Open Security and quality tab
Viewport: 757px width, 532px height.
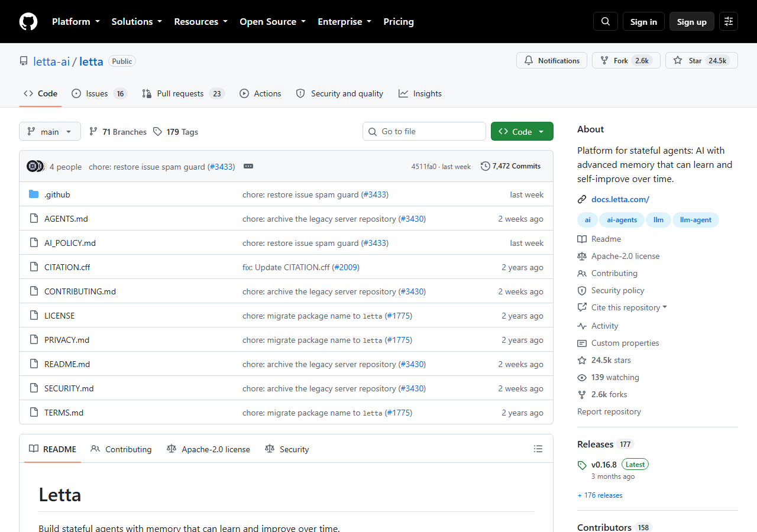(x=339, y=93)
